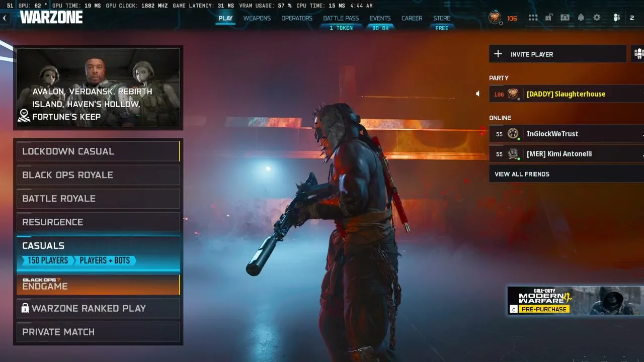Select the BLACK OPS ROYALE playlist

click(98, 175)
